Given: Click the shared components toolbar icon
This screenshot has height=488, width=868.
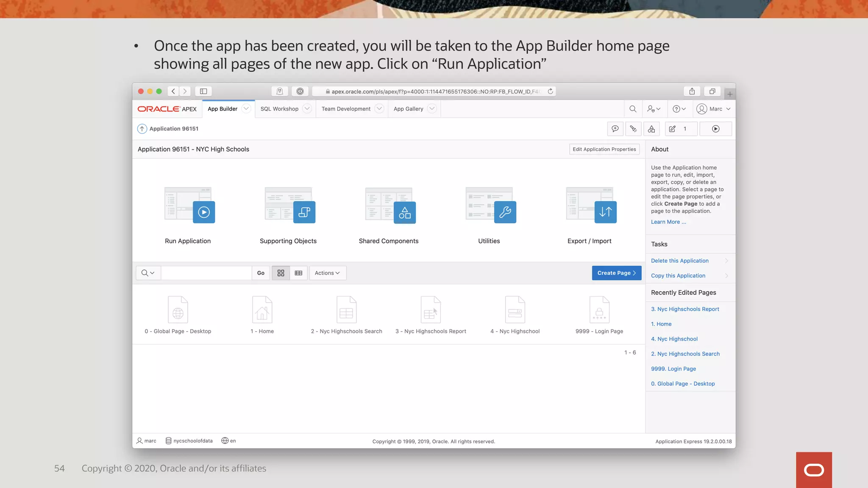Looking at the screenshot, I should coord(651,129).
